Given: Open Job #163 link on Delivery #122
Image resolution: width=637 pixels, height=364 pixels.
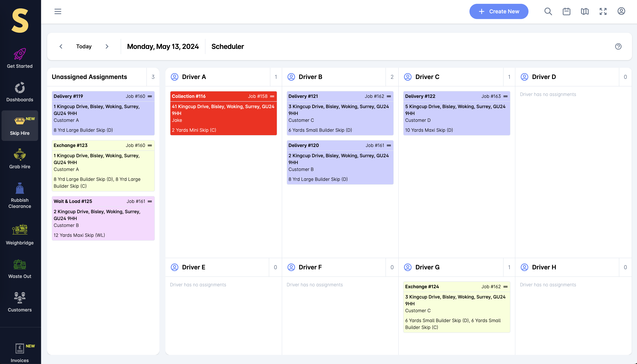Looking at the screenshot, I should point(491,96).
